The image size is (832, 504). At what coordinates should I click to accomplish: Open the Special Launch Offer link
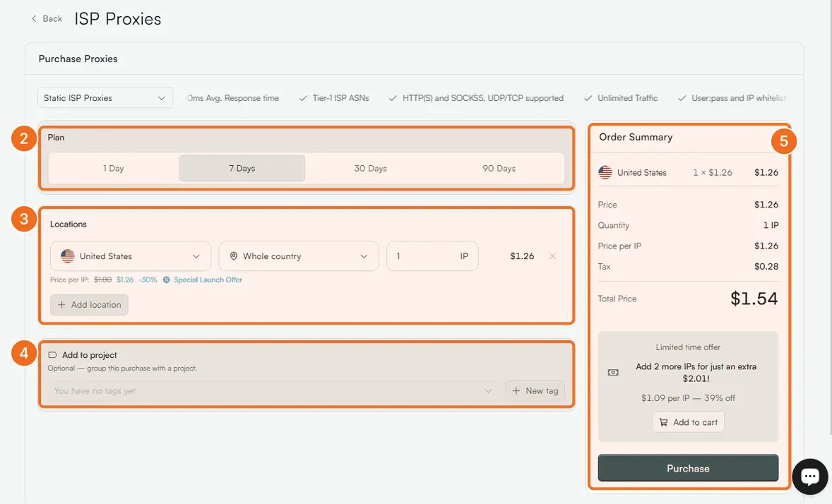[x=208, y=280]
